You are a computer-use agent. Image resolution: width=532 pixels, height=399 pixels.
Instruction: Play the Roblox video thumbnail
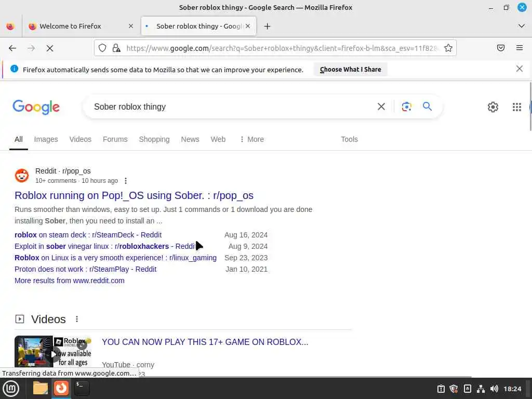(x=54, y=352)
